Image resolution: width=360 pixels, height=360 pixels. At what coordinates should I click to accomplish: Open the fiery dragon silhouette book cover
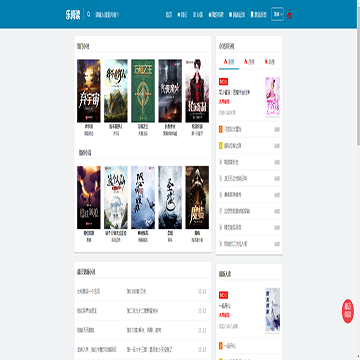pos(89,197)
